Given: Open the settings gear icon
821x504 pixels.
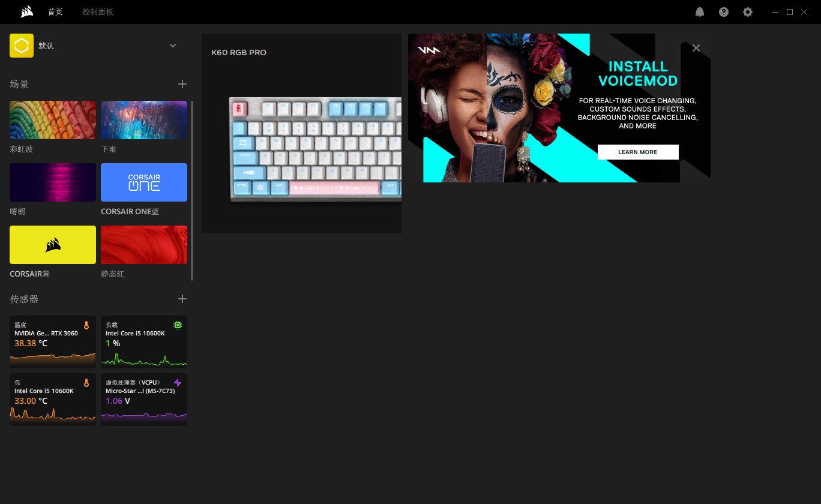Looking at the screenshot, I should (748, 12).
